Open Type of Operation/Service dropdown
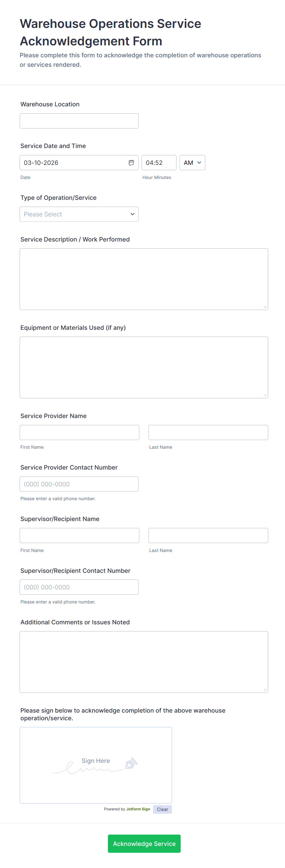 (79, 214)
